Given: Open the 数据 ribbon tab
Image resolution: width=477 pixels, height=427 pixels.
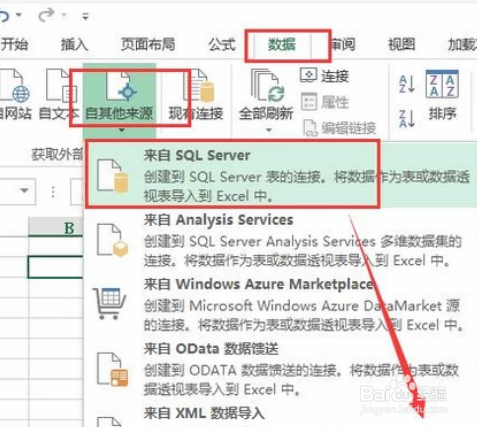Looking at the screenshot, I should [x=282, y=45].
